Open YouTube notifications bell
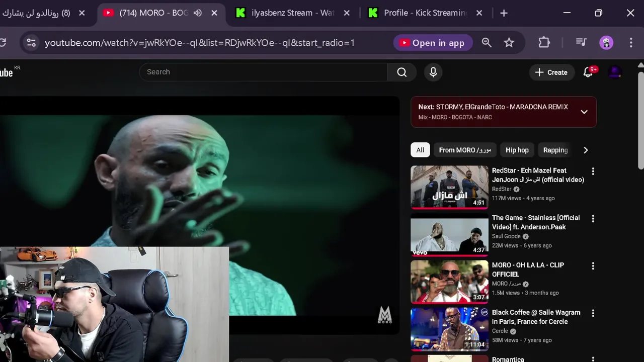This screenshot has width=644, height=362. (x=588, y=72)
